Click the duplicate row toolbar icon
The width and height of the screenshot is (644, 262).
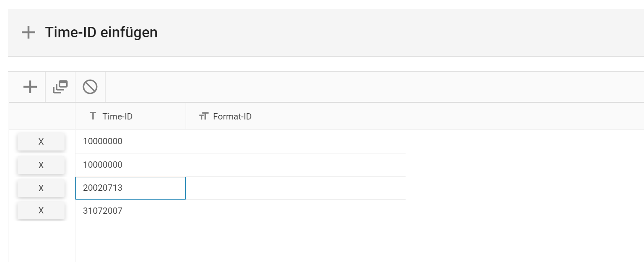tap(60, 87)
